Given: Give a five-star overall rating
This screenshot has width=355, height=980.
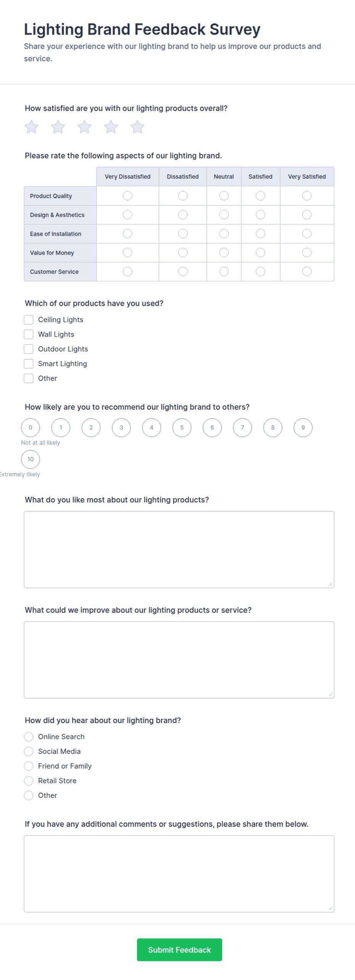Looking at the screenshot, I should [x=137, y=127].
